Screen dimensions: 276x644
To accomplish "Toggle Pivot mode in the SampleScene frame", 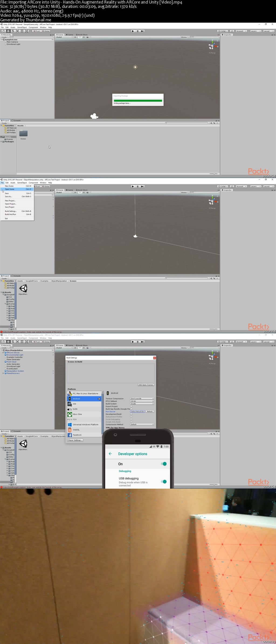I will coord(36,31).
